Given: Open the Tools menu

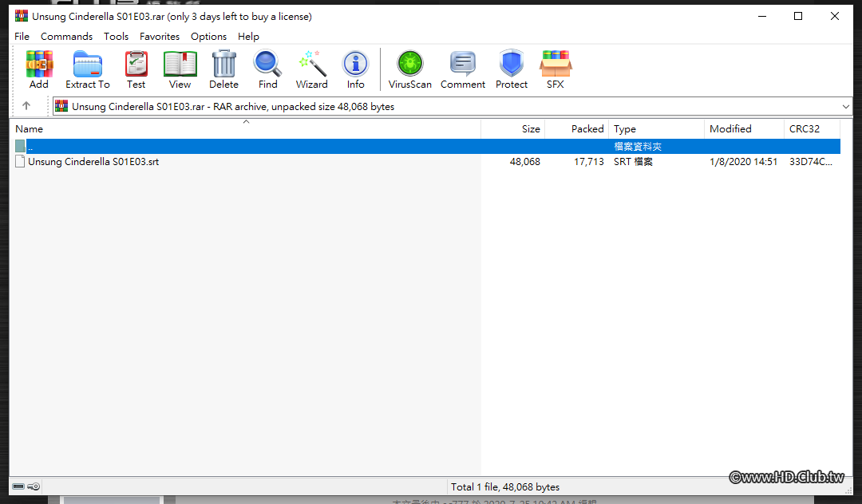Looking at the screenshot, I should tap(116, 36).
